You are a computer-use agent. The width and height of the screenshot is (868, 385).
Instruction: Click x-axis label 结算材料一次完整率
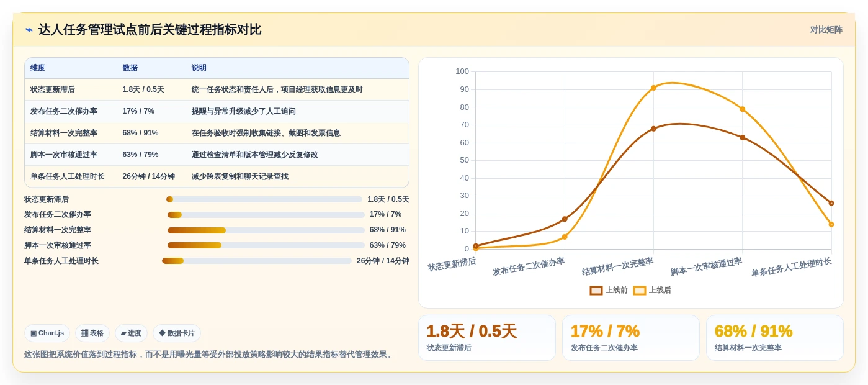click(x=617, y=266)
